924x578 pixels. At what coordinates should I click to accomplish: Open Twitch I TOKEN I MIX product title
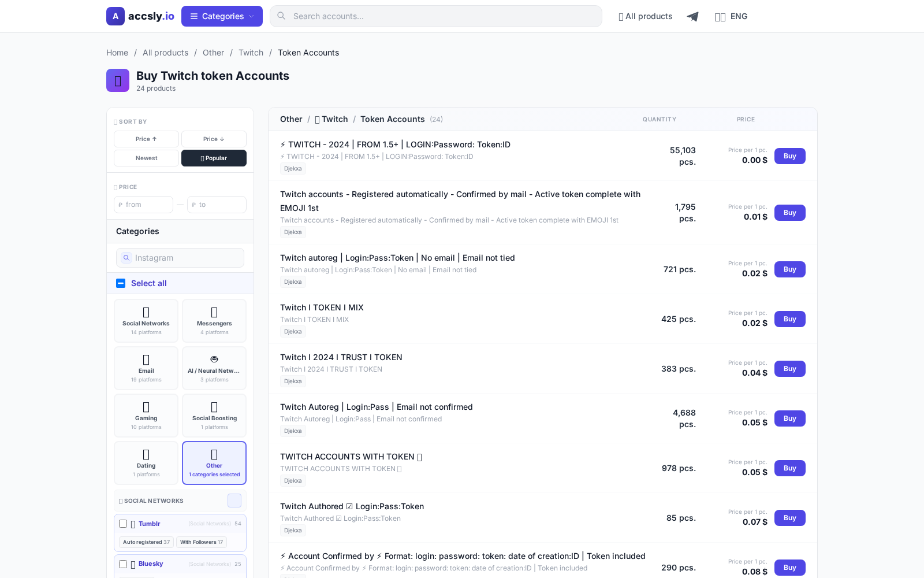(322, 307)
